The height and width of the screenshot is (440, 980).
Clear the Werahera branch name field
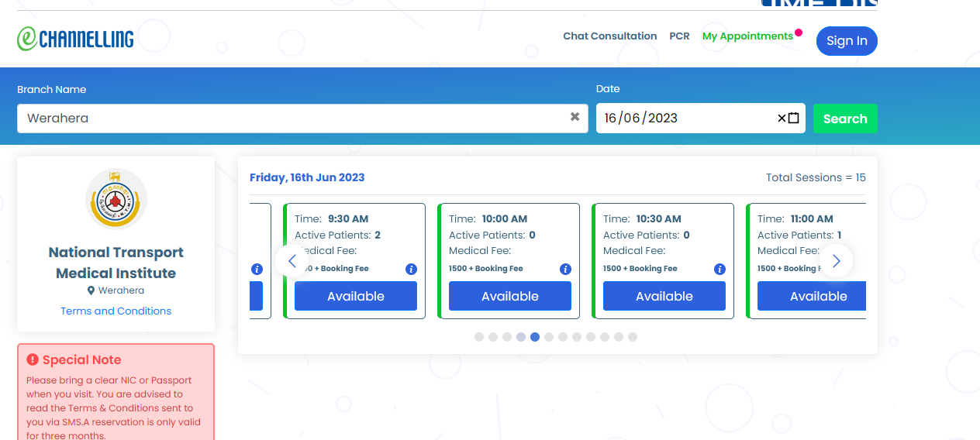click(x=575, y=117)
